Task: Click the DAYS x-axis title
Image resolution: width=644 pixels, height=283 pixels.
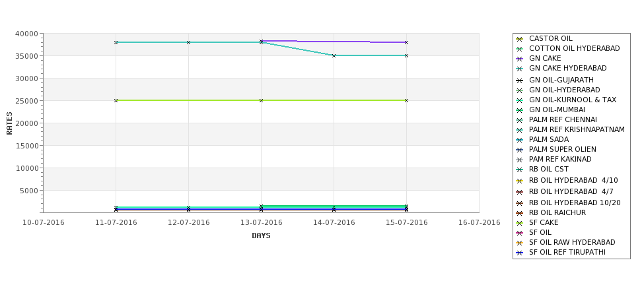Action: click(x=261, y=236)
